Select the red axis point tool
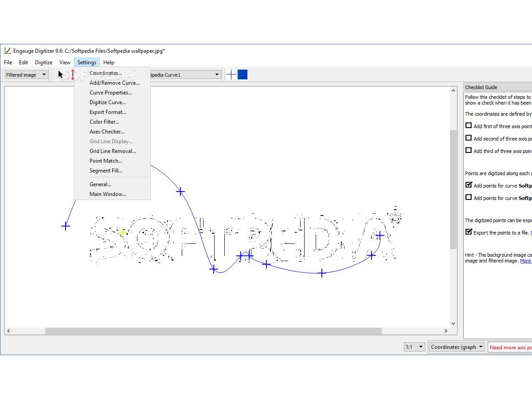The height and width of the screenshot is (399, 532). click(73, 74)
